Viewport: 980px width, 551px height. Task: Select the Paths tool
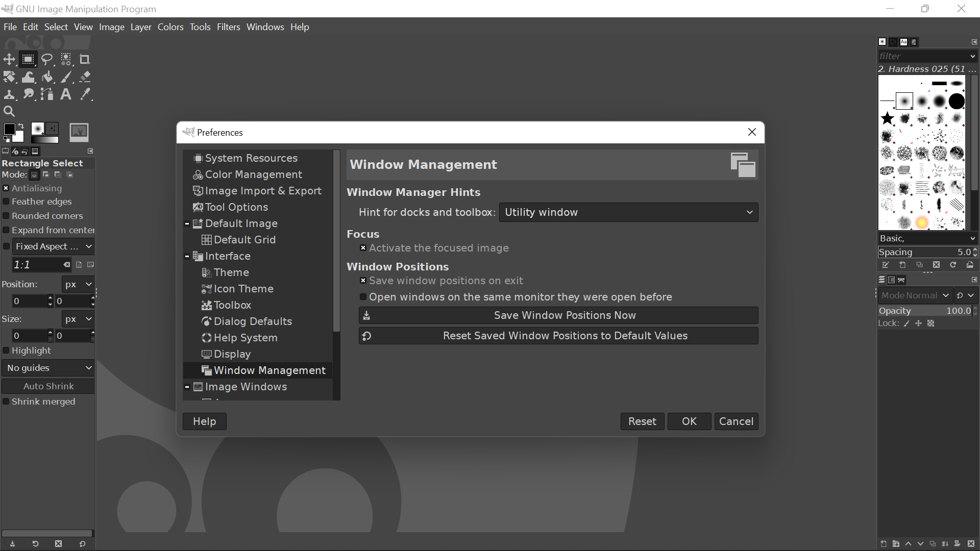[47, 94]
